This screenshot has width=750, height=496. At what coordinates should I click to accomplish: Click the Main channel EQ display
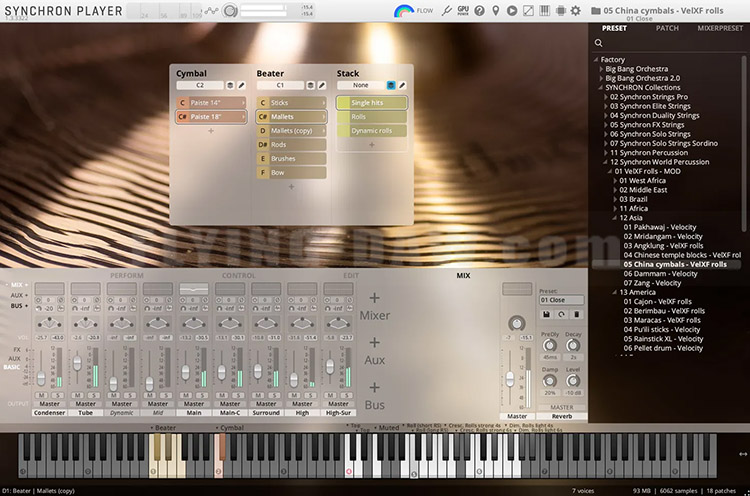point(194,288)
